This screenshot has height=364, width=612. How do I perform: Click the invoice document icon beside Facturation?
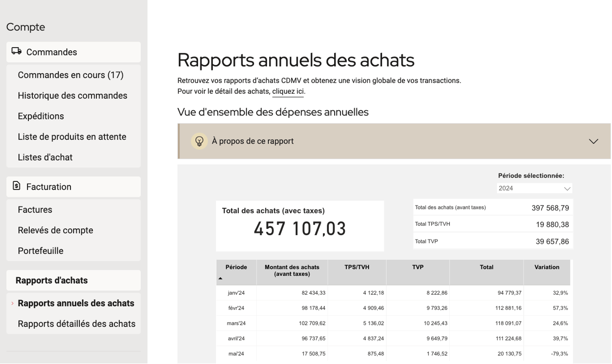pos(16,186)
